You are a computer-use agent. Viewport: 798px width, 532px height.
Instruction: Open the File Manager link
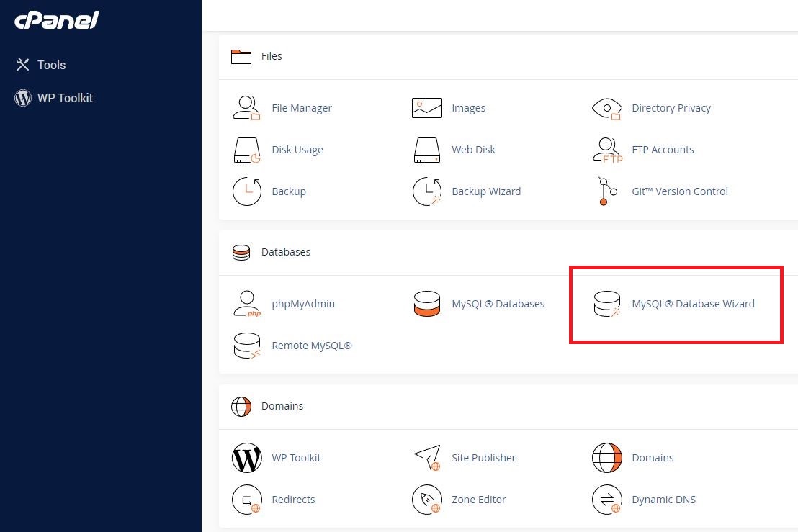click(x=302, y=108)
